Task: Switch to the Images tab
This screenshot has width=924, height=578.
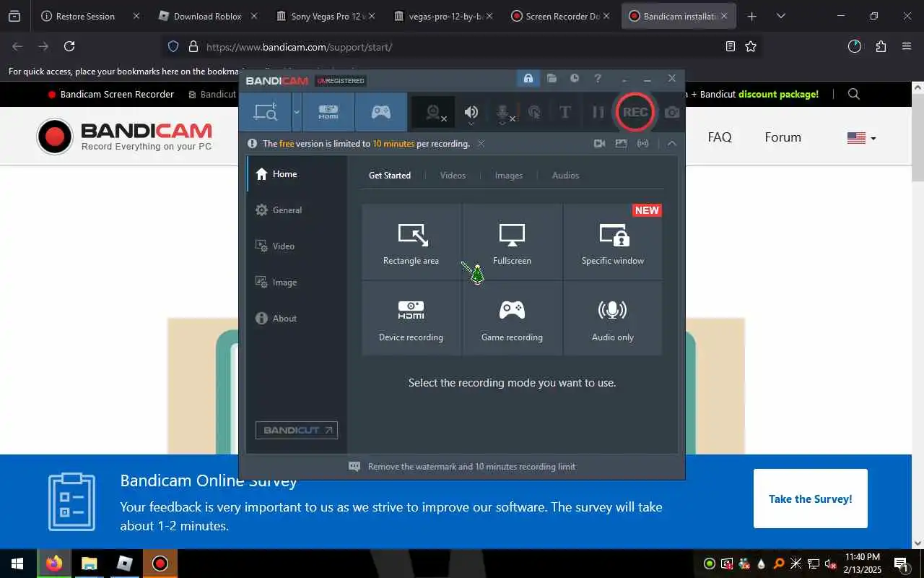Action: point(509,176)
